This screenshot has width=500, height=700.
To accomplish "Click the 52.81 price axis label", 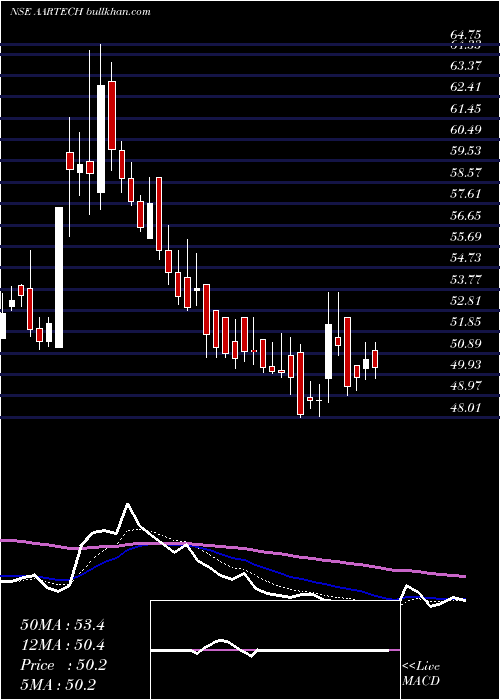I will [x=466, y=300].
